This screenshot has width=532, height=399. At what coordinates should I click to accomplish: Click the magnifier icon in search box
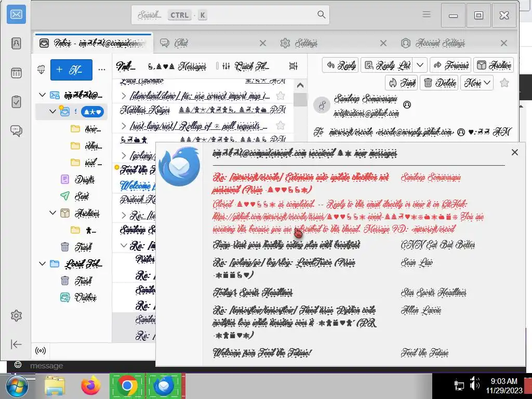click(321, 15)
